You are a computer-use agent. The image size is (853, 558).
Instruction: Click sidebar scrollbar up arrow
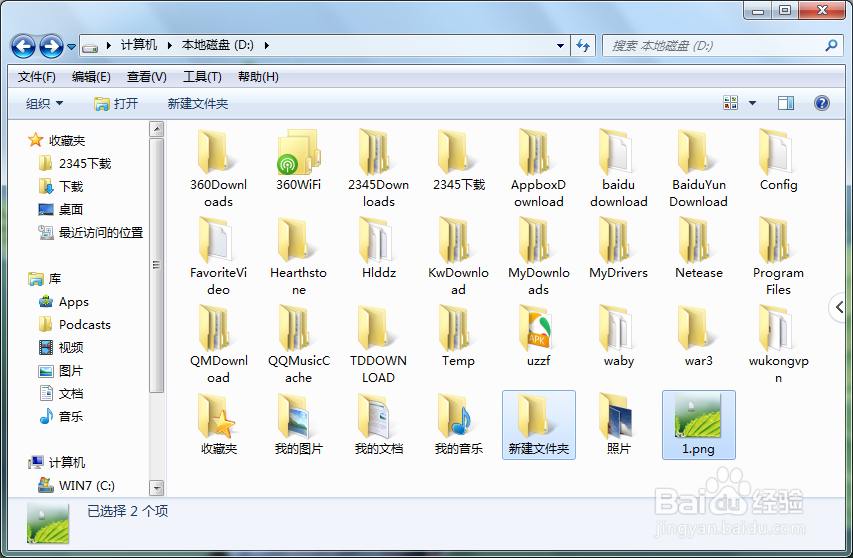tap(157, 129)
